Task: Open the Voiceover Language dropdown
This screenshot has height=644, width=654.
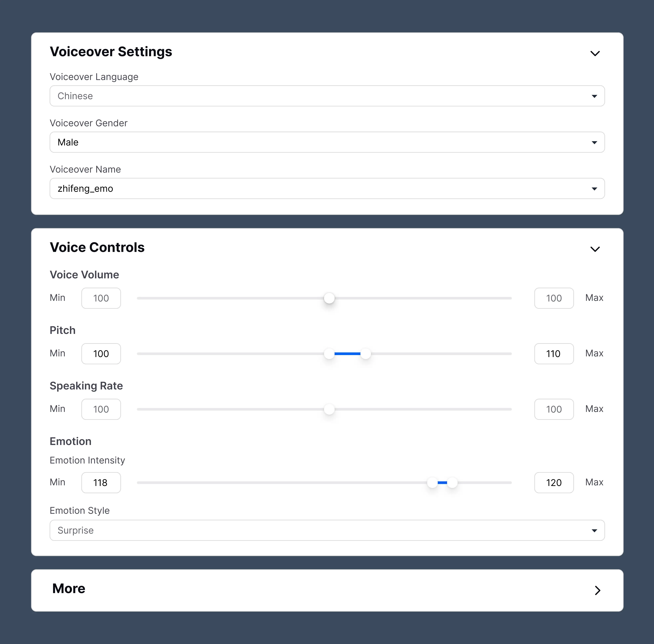Action: [327, 96]
